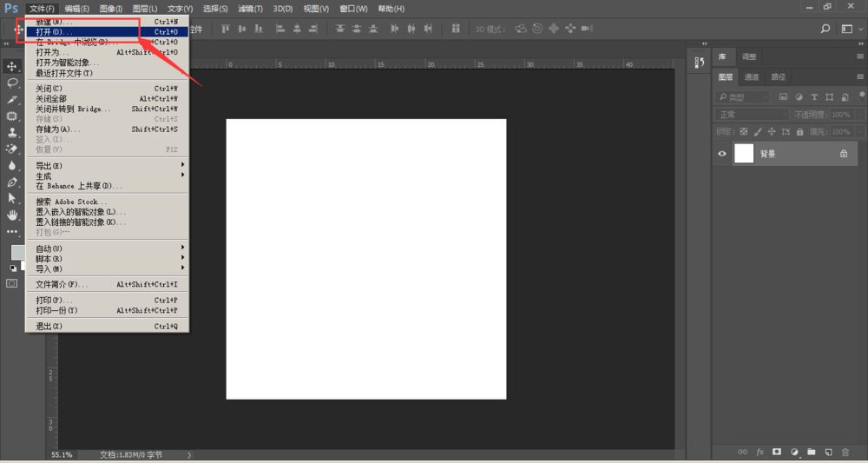Click the Create New Layer icon
The height and width of the screenshot is (463, 868).
828,452
